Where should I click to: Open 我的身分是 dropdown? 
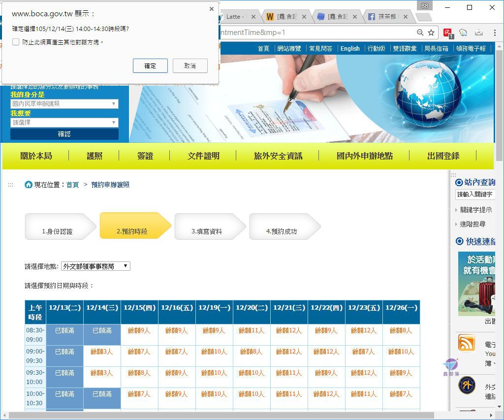[64, 104]
